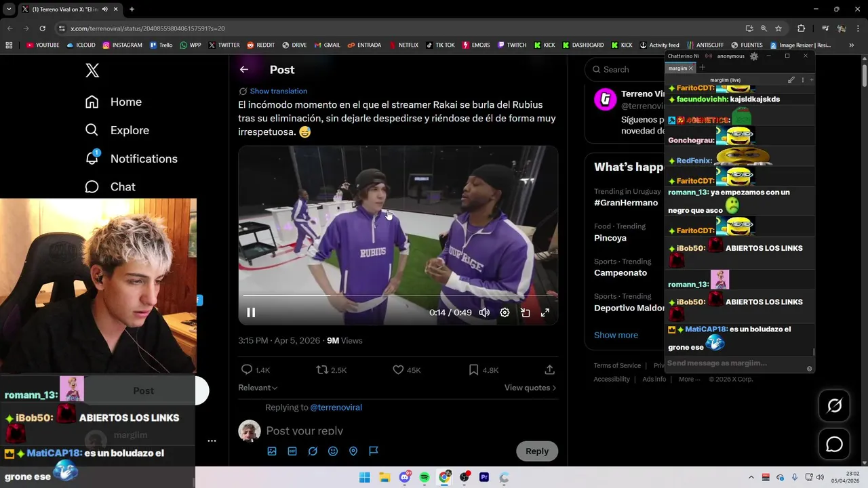Mute the tab via speaker icon
Image resolution: width=868 pixels, height=488 pixels.
(104, 9)
